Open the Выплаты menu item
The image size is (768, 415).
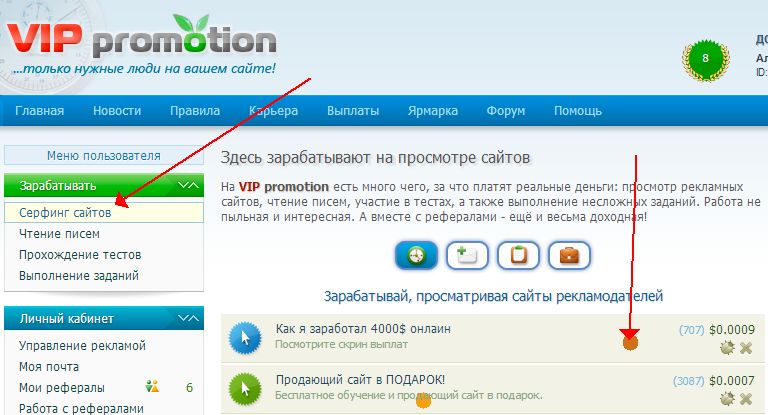(353, 111)
